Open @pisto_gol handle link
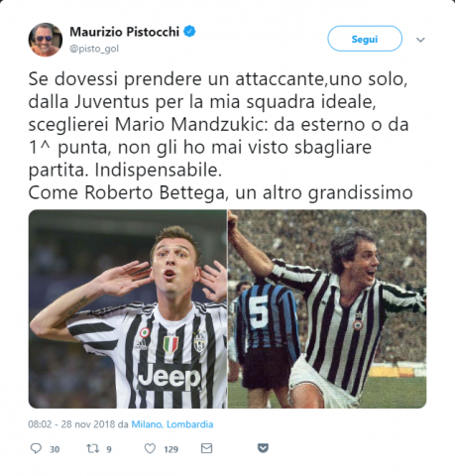 94,49
